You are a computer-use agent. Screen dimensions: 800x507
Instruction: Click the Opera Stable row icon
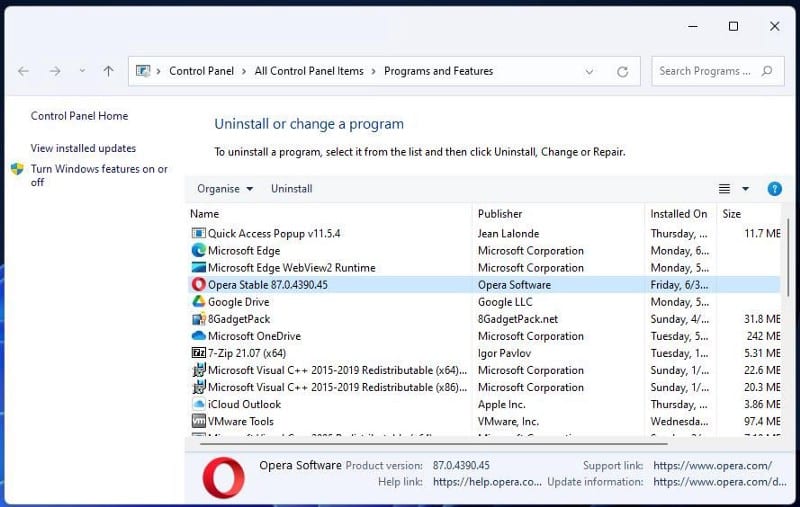pos(198,285)
